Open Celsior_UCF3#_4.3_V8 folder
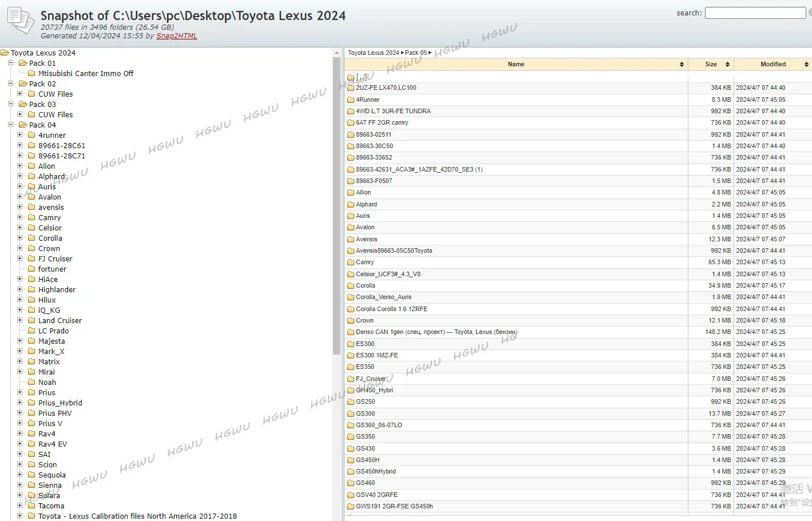The width and height of the screenshot is (812, 521). coord(388,274)
